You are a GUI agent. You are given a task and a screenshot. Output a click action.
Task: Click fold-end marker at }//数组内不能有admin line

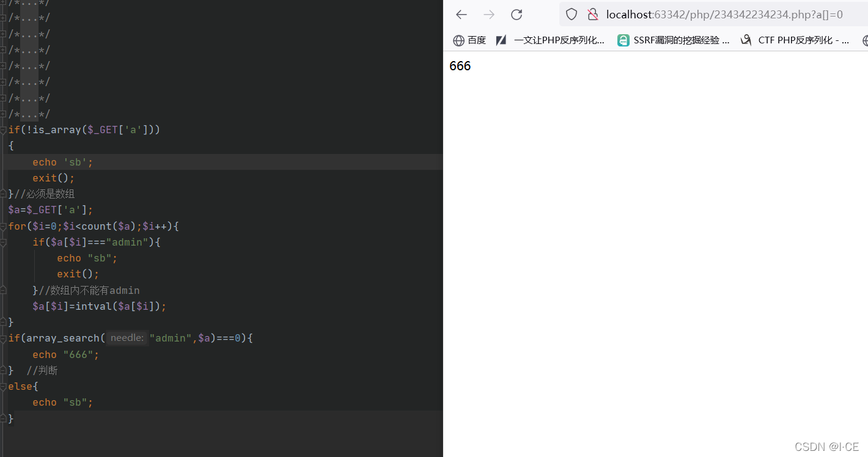click(x=3, y=290)
